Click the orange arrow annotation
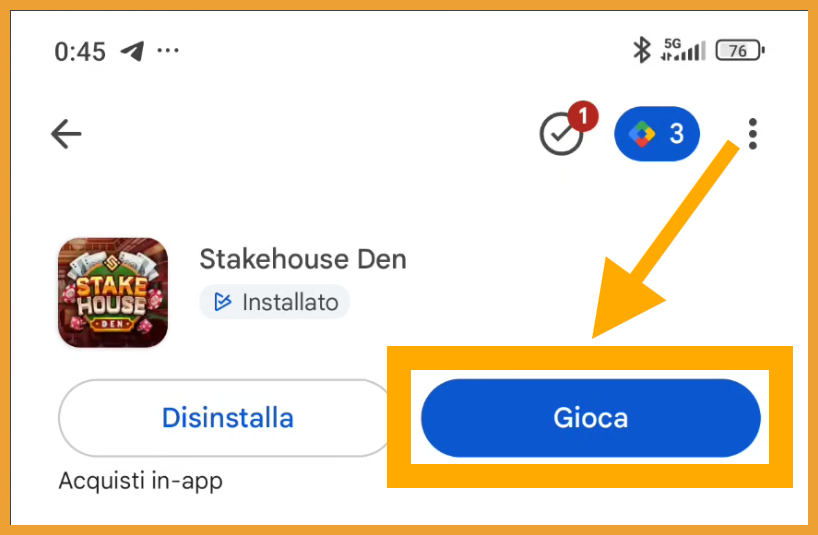This screenshot has width=818, height=535. 663,242
